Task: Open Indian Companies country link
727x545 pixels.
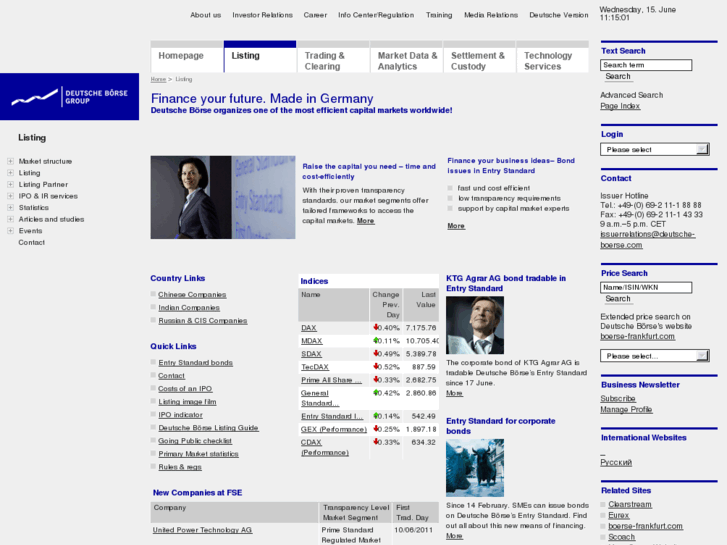Action: click(x=189, y=308)
